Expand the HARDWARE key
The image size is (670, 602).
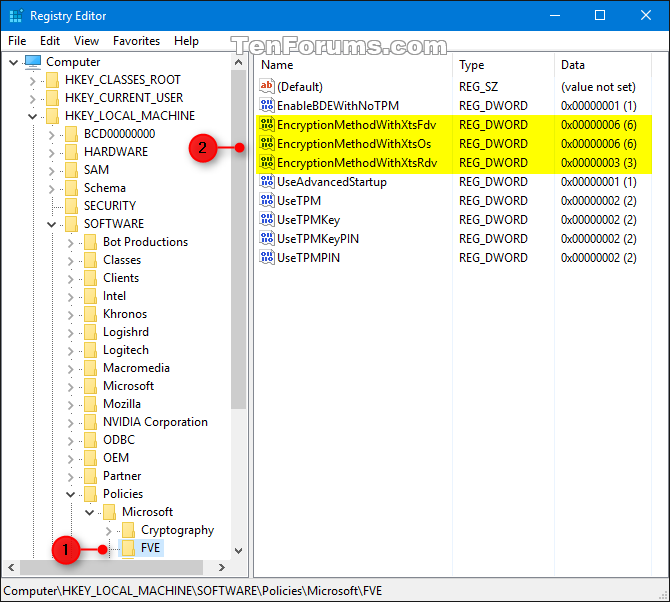pos(51,153)
